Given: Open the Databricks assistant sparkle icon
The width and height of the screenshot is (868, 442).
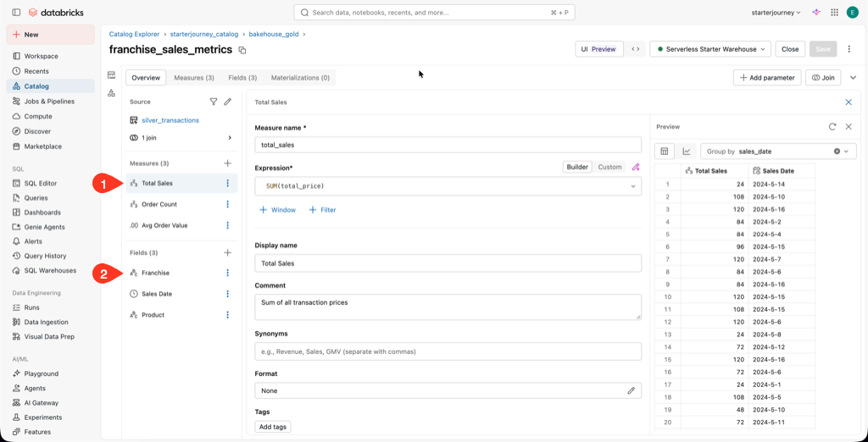Looking at the screenshot, I should [816, 12].
